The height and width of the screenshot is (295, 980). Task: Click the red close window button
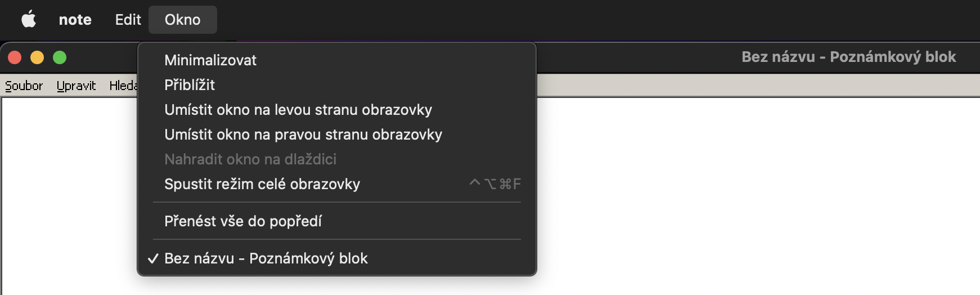(x=15, y=57)
